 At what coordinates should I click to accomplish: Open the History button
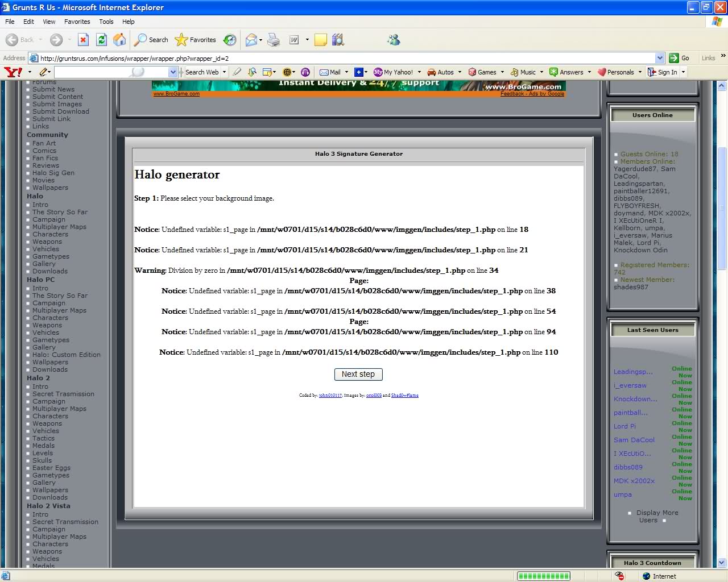230,40
